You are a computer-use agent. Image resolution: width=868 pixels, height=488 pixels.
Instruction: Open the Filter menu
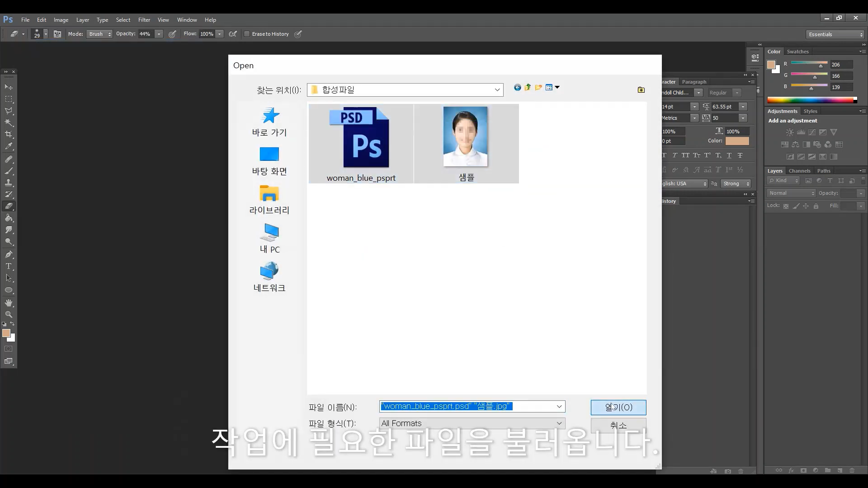coord(144,20)
